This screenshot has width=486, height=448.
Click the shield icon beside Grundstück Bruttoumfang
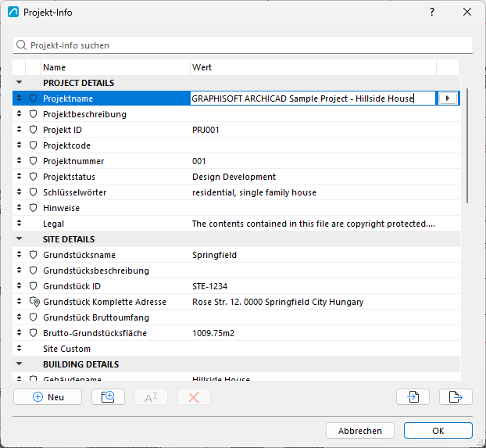point(33,317)
